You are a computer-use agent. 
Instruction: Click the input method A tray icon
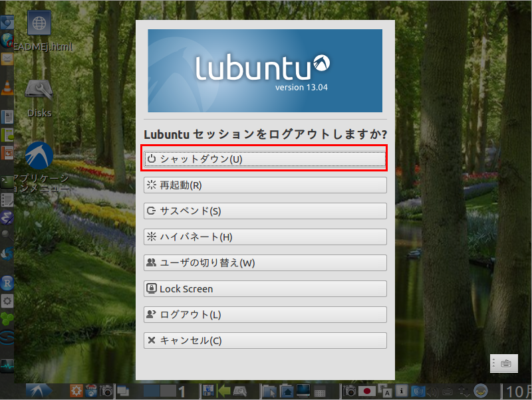pyautogui.click(x=385, y=391)
